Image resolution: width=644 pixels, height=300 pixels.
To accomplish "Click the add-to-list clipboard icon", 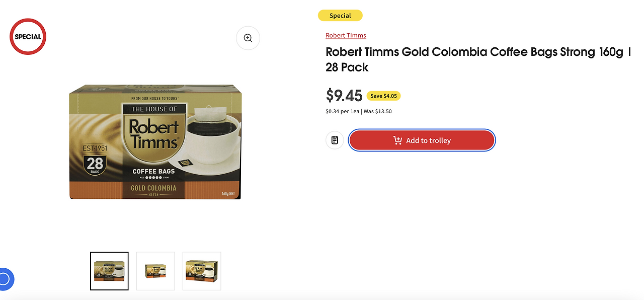I will tap(335, 140).
